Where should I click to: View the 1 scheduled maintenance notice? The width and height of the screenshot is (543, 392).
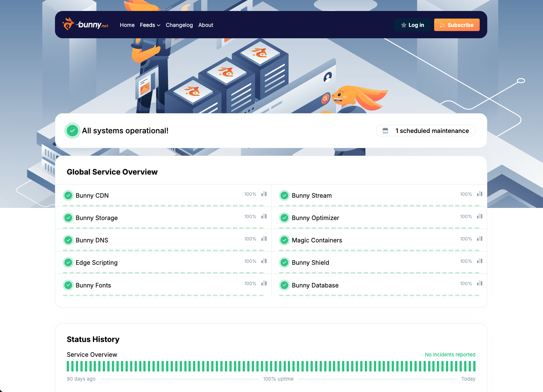[425, 131]
